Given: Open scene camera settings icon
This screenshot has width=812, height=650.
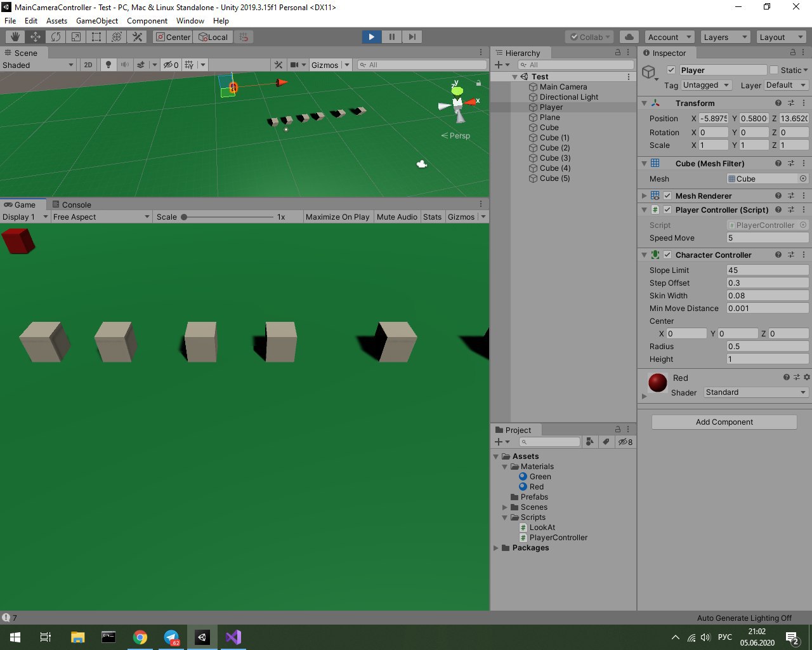Looking at the screenshot, I should pos(294,65).
